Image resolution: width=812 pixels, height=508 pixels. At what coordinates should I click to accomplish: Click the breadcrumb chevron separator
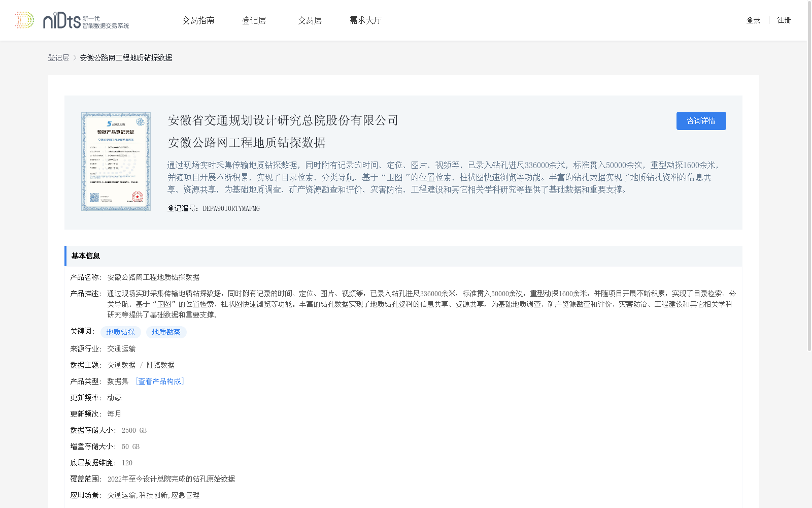75,58
